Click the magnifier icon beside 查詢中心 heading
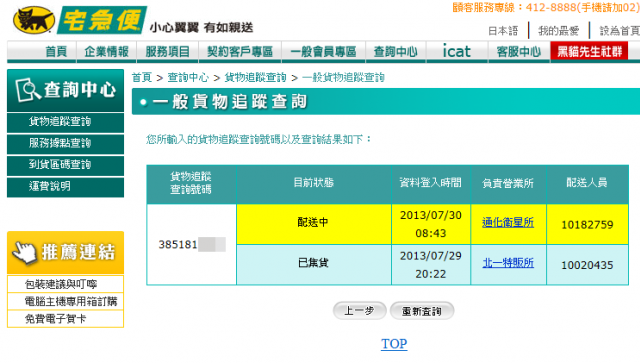Viewport: 640px width, 363px height. pyautogui.click(x=27, y=89)
